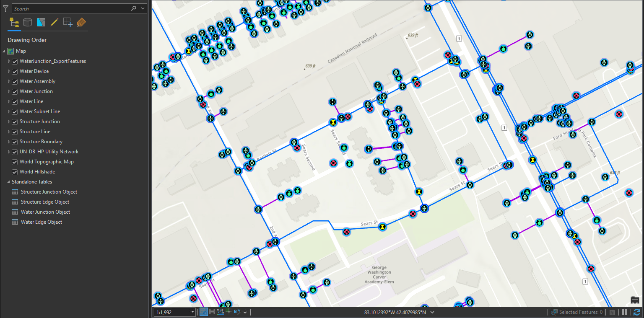Click Selected Features count button
The height and width of the screenshot is (318, 644).
[577, 312]
